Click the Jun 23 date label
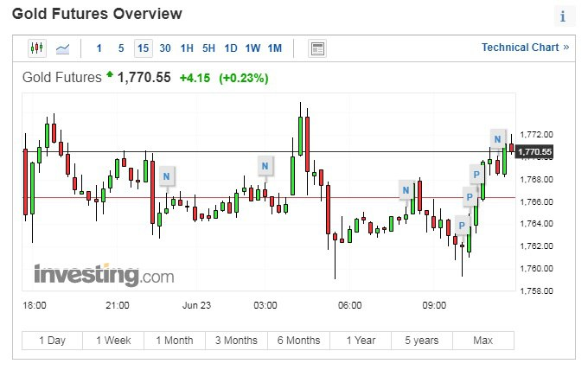Screen dimensions: 588x370 pos(196,305)
